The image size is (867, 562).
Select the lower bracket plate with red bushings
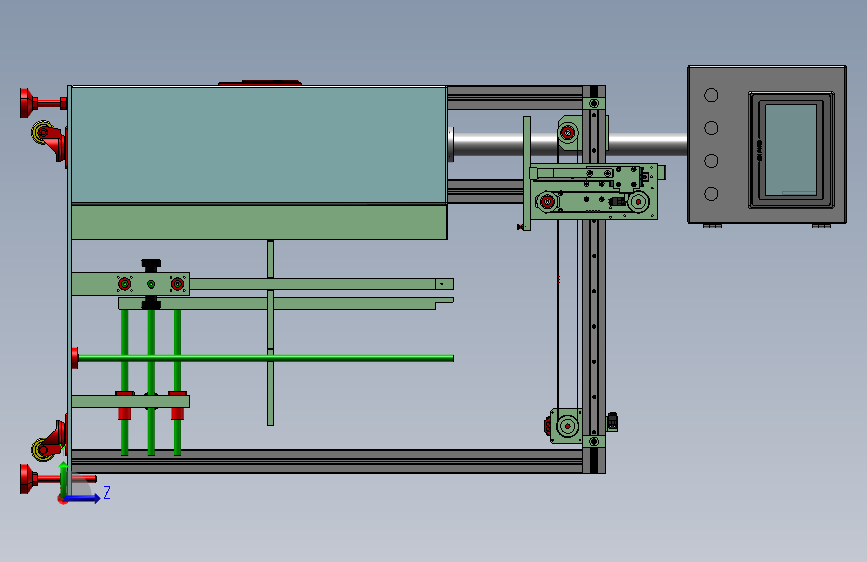coord(130,401)
